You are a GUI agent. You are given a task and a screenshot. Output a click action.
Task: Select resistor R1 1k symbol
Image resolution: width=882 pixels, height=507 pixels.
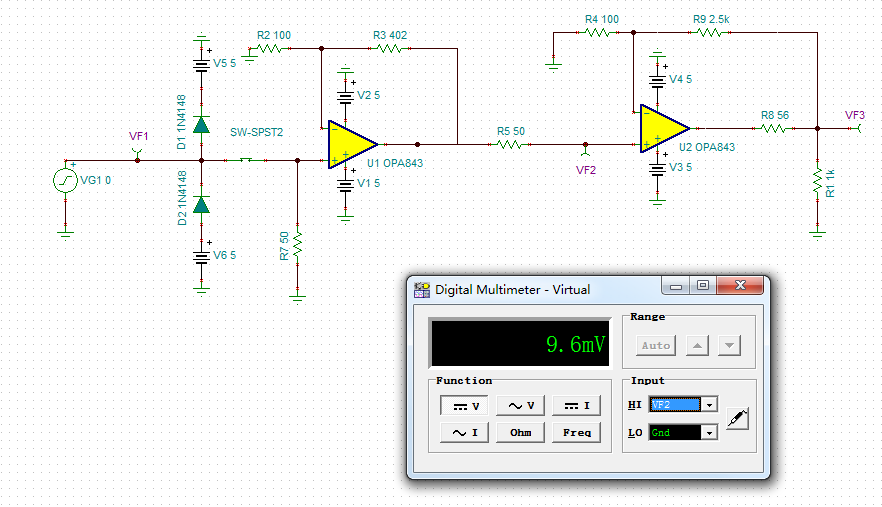817,181
